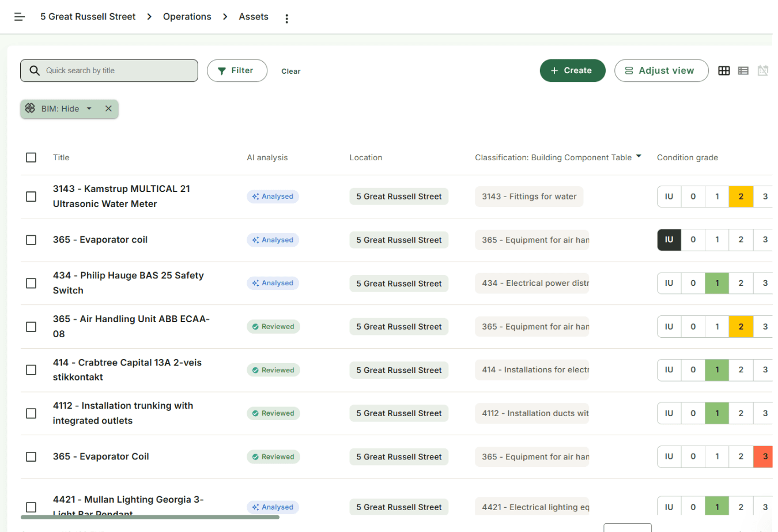The width and height of the screenshot is (778, 532).
Task: Switch to list view icon
Action: coord(743,70)
